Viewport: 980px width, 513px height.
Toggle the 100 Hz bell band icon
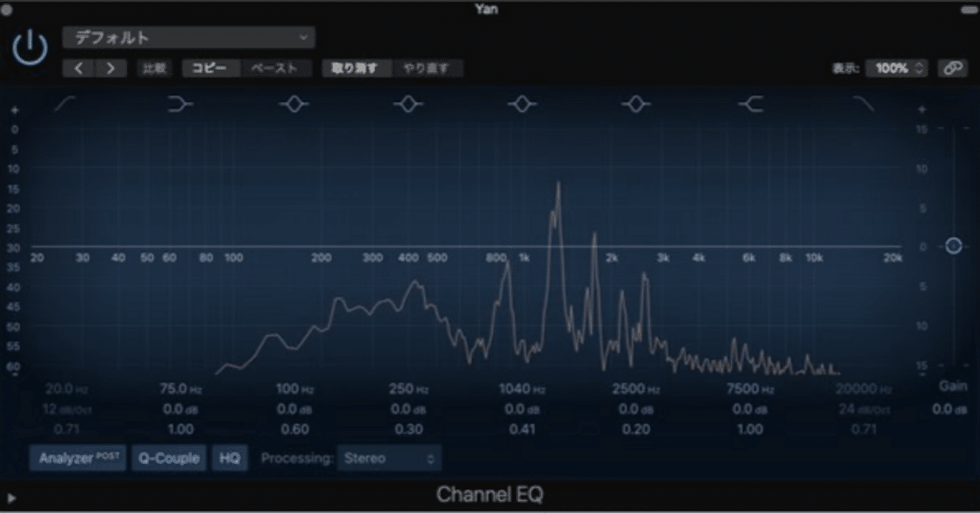point(294,104)
